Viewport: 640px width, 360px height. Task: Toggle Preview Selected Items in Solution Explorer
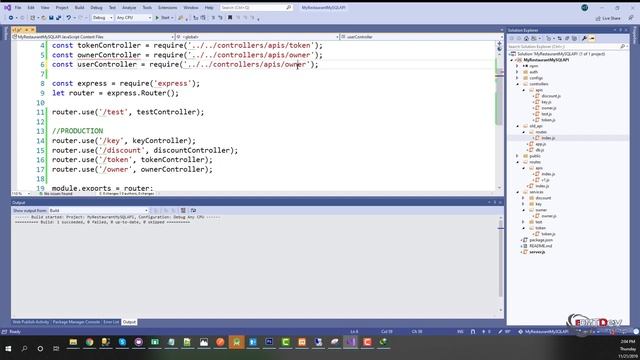coord(592,38)
